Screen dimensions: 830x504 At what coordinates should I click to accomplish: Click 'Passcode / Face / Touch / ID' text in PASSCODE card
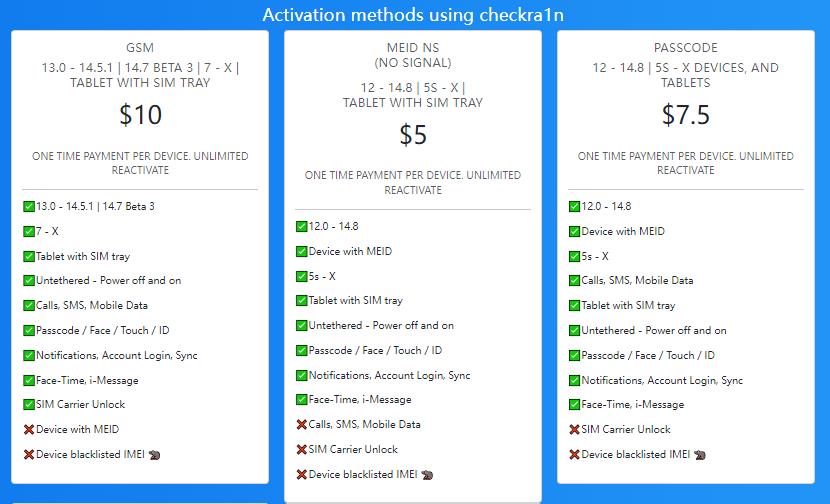tap(648, 355)
